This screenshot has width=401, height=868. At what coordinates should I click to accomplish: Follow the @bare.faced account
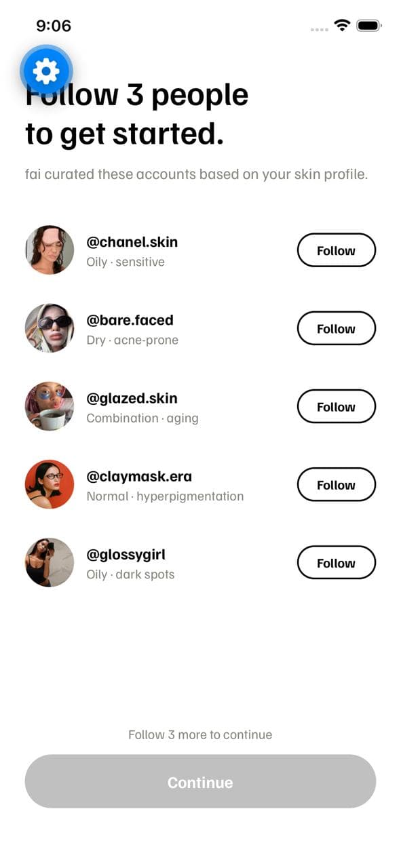click(336, 328)
